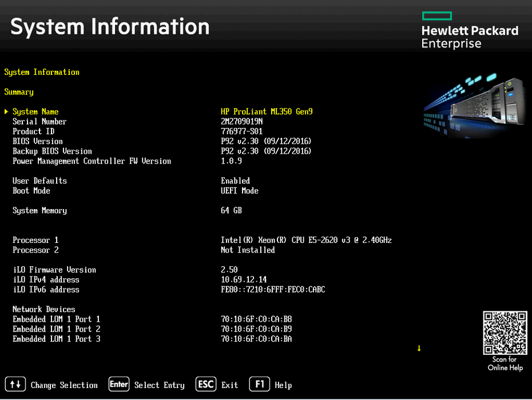This screenshot has height=400, width=532.
Task: Click the Enabled value for User Defaults
Action: pos(236,181)
